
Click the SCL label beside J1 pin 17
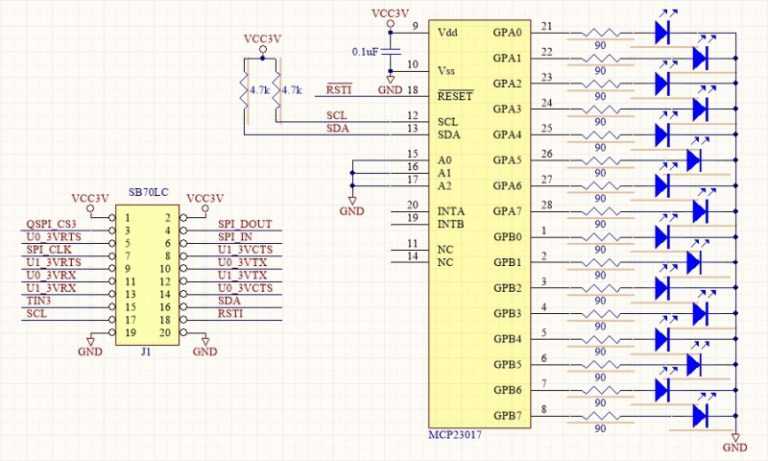click(37, 313)
